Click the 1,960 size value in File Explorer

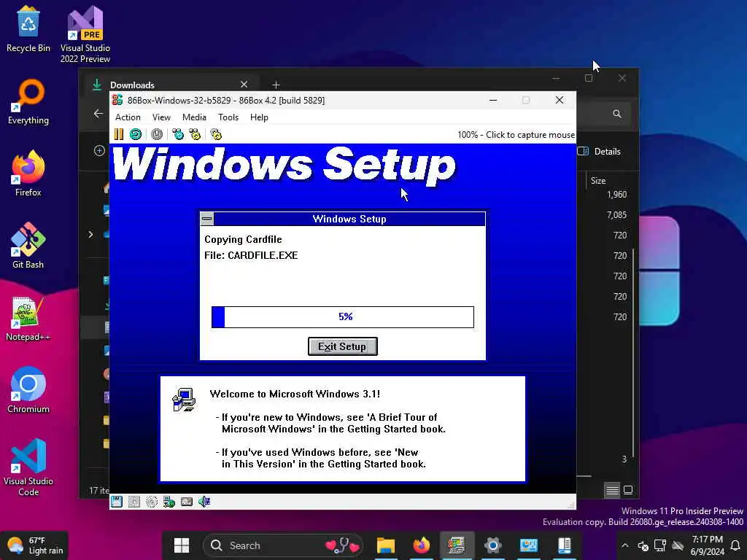click(617, 194)
